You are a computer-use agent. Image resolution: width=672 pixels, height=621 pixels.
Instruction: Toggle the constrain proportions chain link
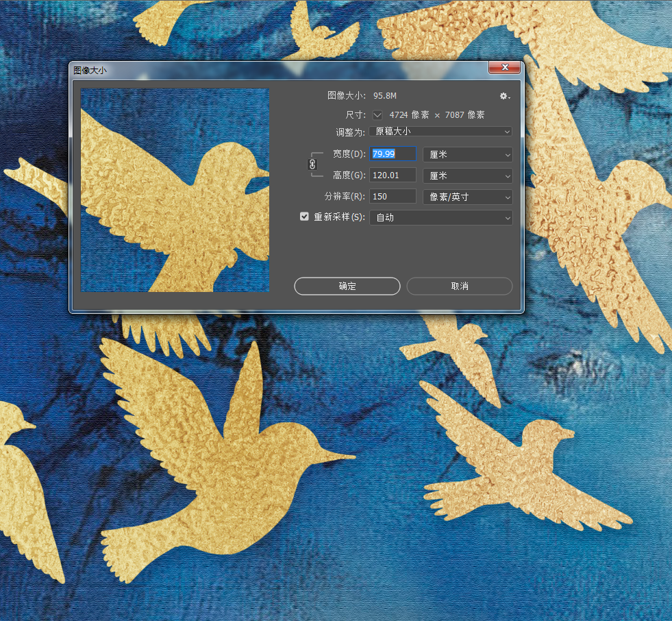coord(312,165)
